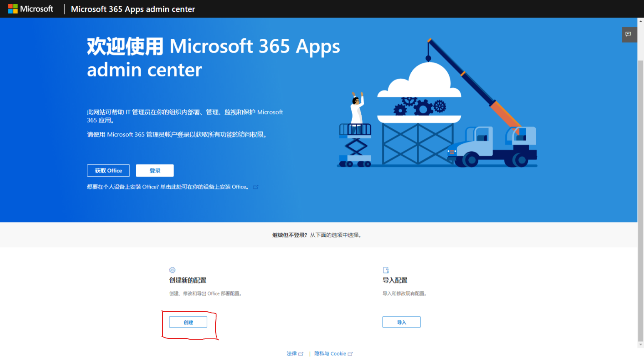The image size is (644, 358).
Task: Click the scrollbar down arrow
Action: pyautogui.click(x=641, y=345)
